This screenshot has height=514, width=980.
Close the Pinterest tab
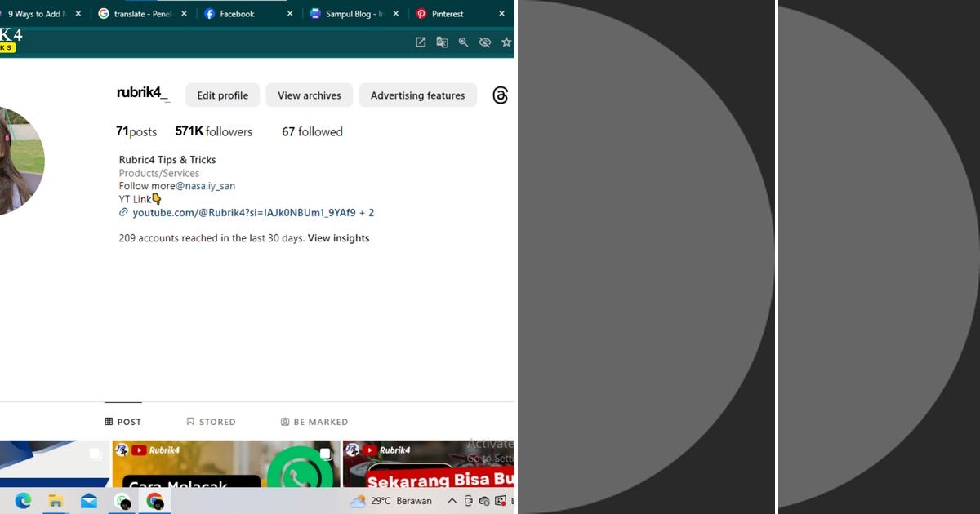tap(501, 14)
